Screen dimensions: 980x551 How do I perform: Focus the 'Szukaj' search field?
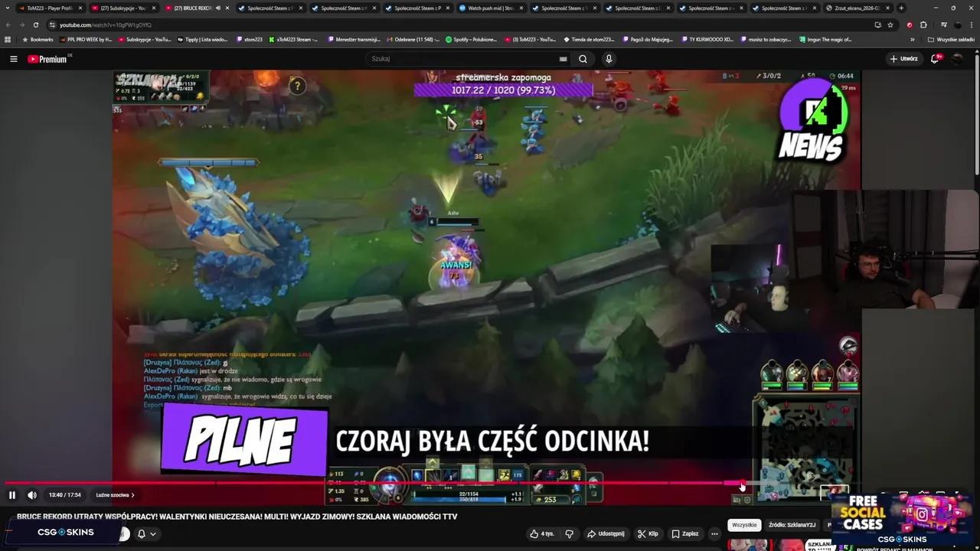pyautogui.click(x=463, y=59)
